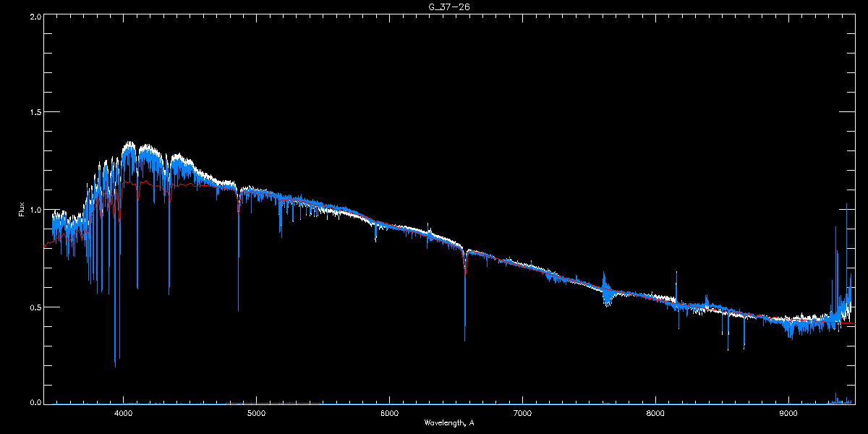Click the 1.0 flux tick label

click(x=35, y=210)
